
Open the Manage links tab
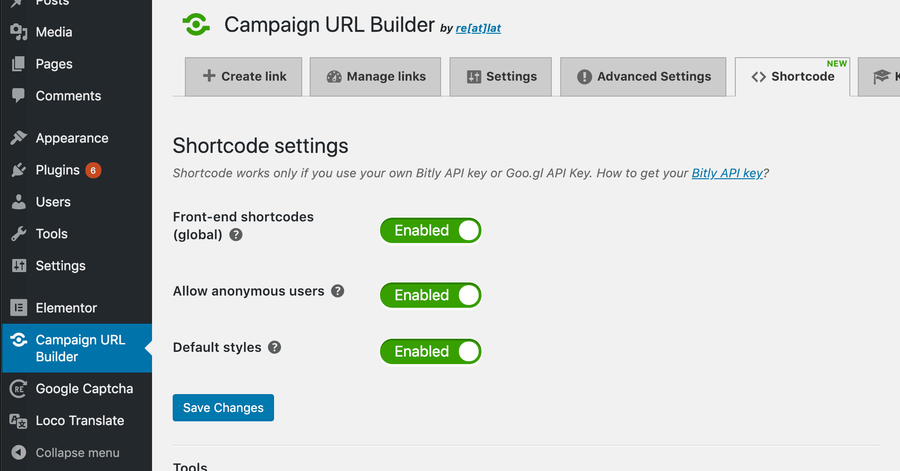(375, 76)
